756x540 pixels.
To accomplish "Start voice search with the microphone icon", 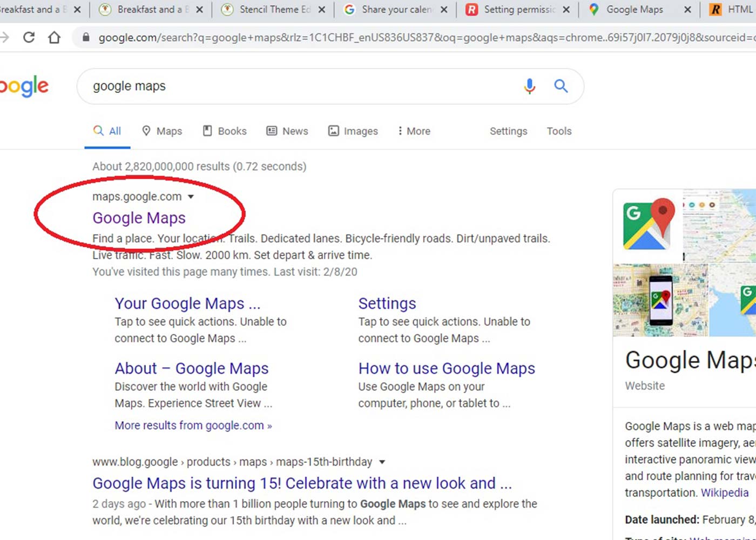I will (530, 86).
